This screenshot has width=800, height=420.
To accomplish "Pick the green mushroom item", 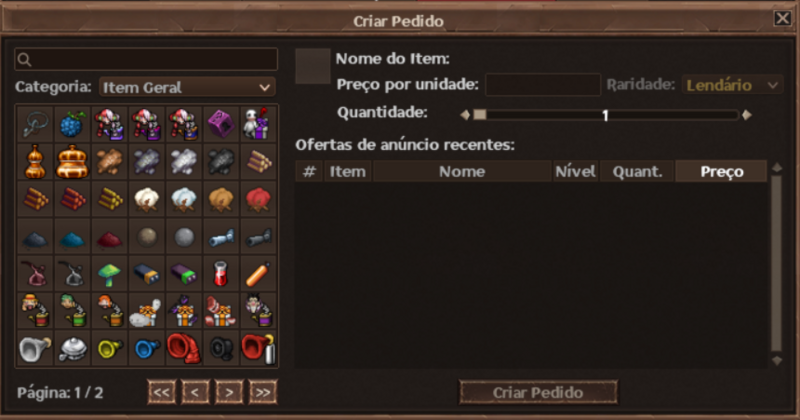I will 109,274.
